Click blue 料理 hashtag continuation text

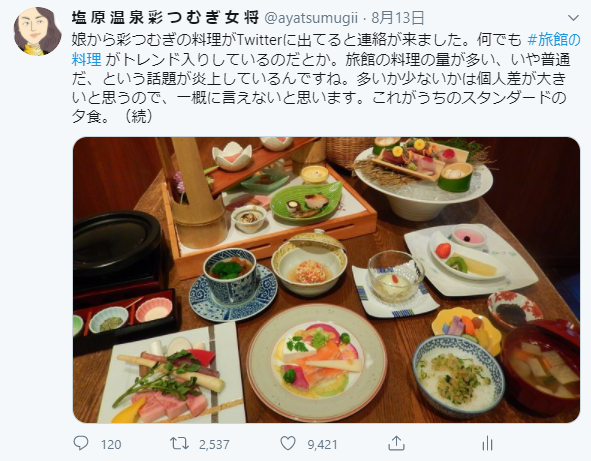point(87,59)
